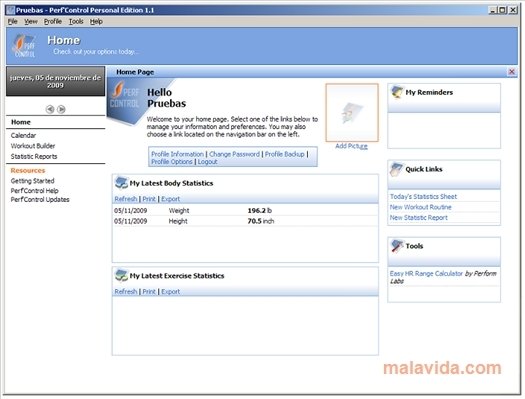The image size is (525, 399).
Task: Open Getting Started resource
Action: tap(32, 181)
